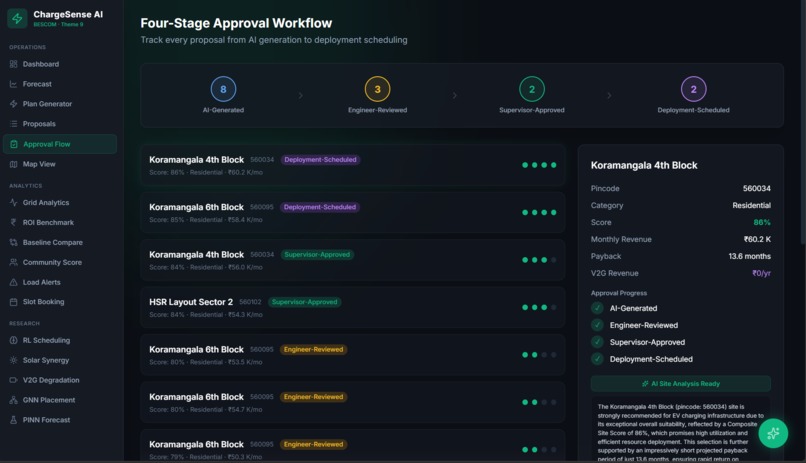Click the Approval Progress label

pyautogui.click(x=619, y=293)
